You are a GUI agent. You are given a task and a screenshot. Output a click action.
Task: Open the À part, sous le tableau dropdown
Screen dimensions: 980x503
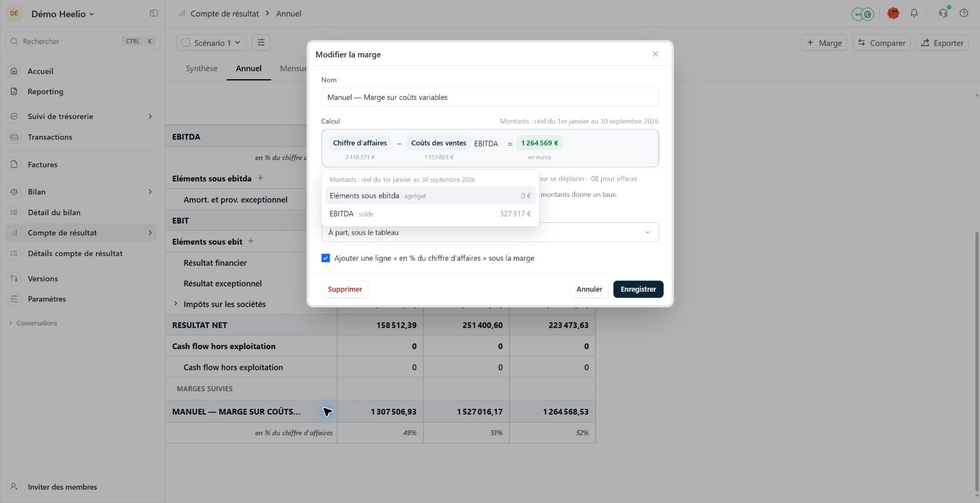[490, 232]
